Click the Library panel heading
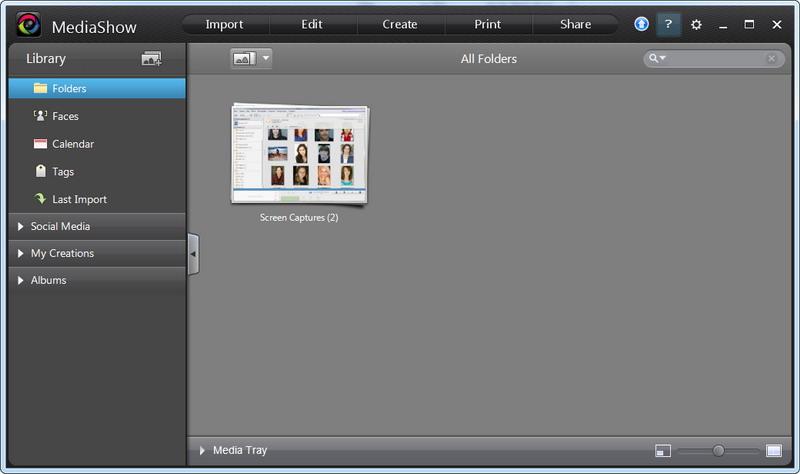800x474 pixels. (46, 59)
